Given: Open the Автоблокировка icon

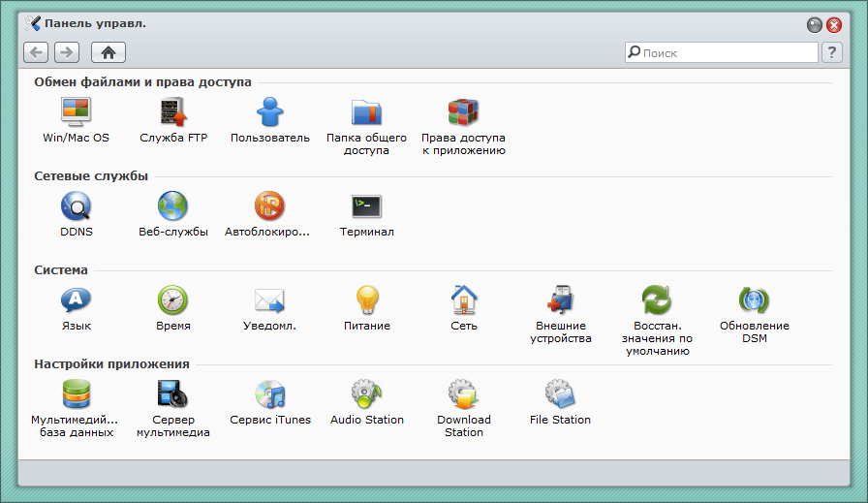Looking at the screenshot, I should coord(269,206).
